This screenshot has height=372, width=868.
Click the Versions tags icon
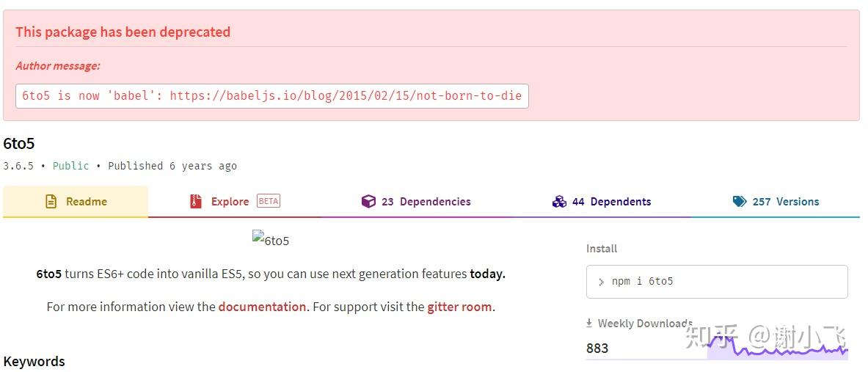coord(740,202)
